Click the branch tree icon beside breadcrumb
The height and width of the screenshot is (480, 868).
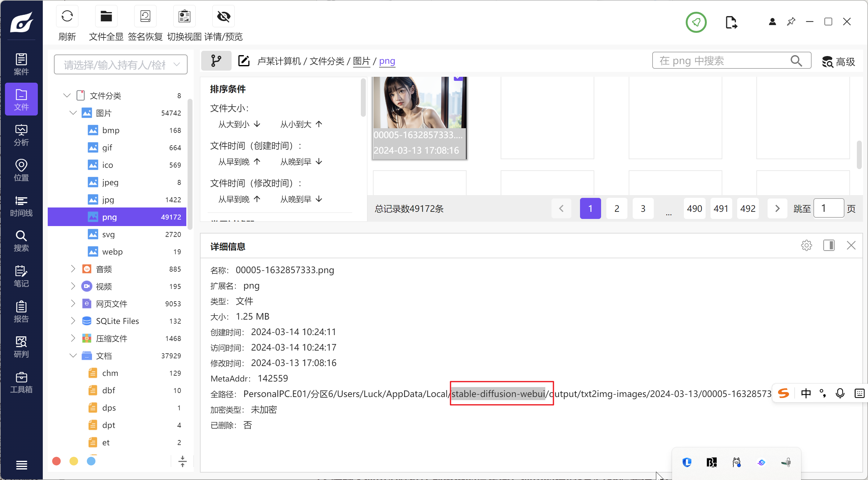tap(216, 61)
